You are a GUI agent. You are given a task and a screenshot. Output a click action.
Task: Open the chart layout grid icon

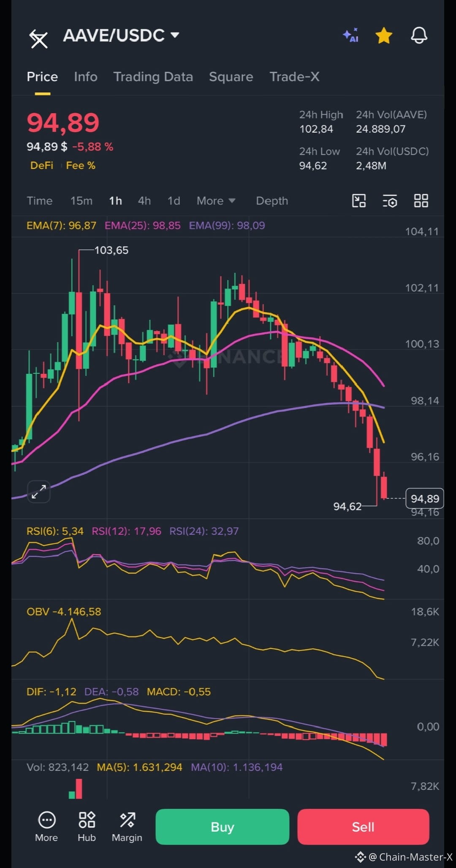point(421,201)
